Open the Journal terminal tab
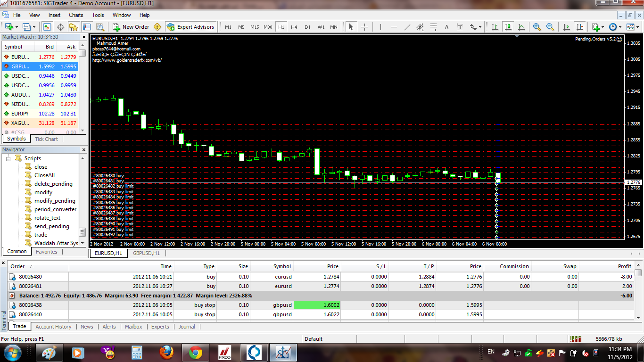The height and width of the screenshot is (362, 644). (187, 327)
